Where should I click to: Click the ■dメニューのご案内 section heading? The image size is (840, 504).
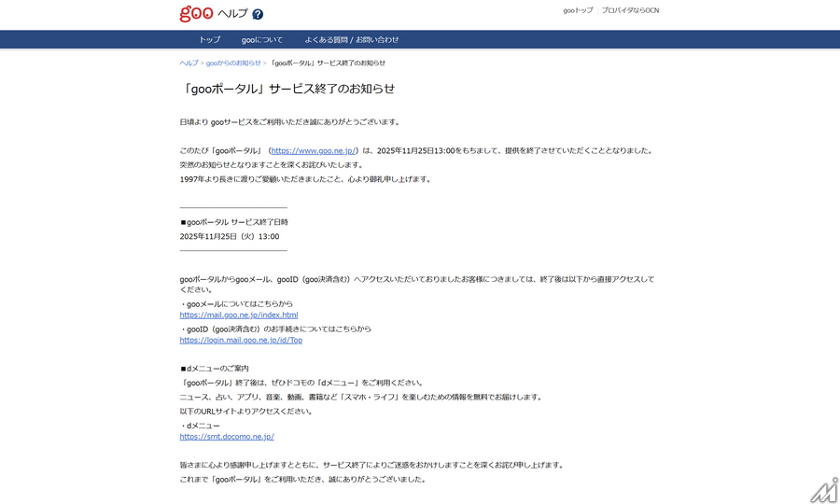coord(215,369)
